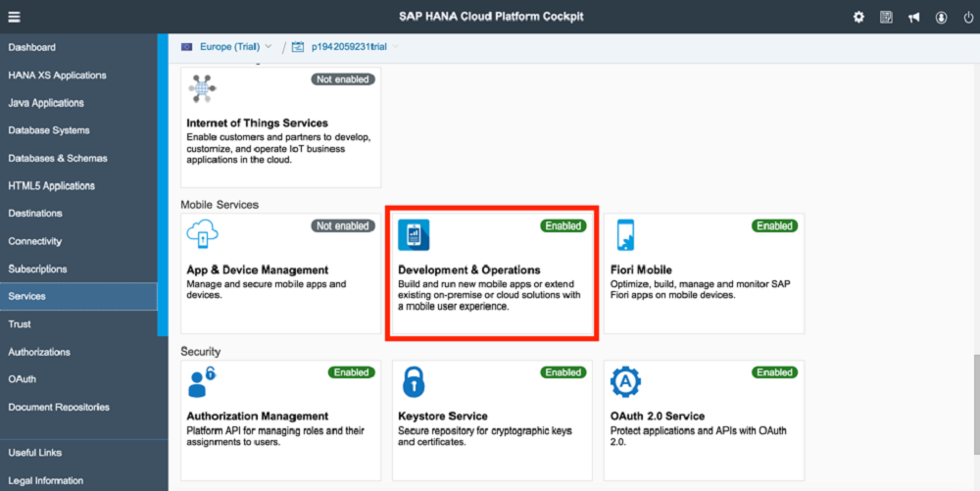This screenshot has height=491, width=980.
Task: Open settings via the gear icon
Action: (858, 17)
